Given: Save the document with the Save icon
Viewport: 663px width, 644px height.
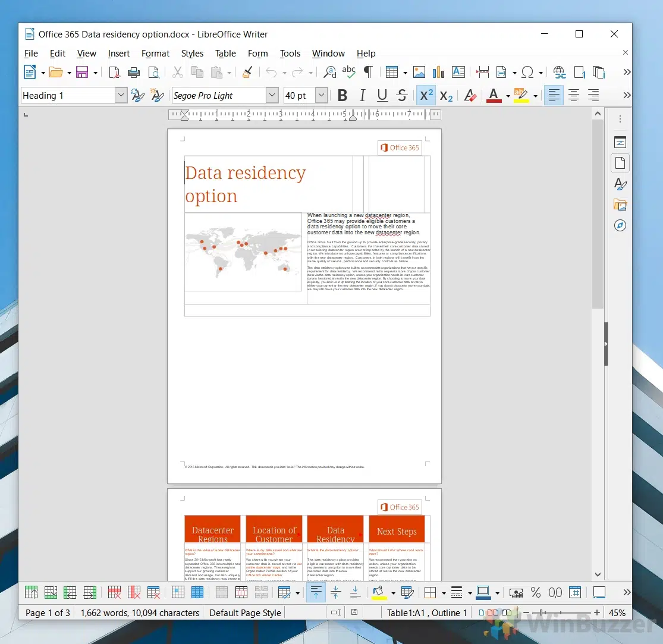Looking at the screenshot, I should point(82,73).
